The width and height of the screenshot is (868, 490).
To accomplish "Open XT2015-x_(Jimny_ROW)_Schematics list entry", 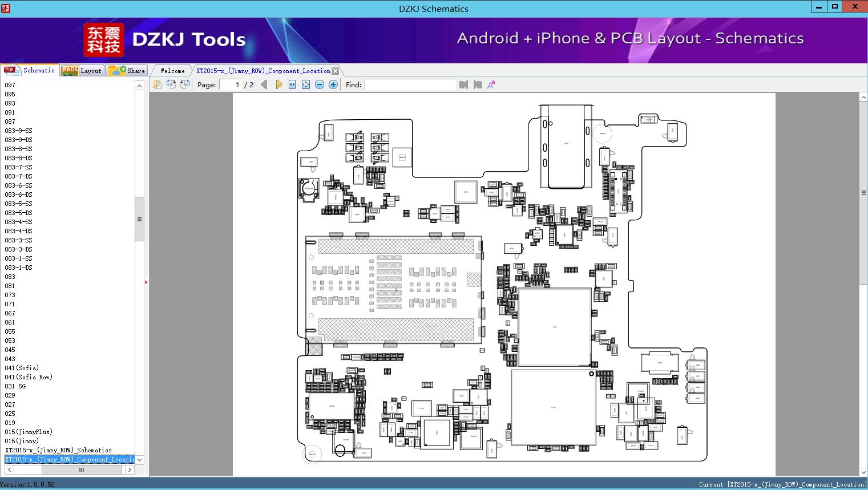I will [59, 450].
